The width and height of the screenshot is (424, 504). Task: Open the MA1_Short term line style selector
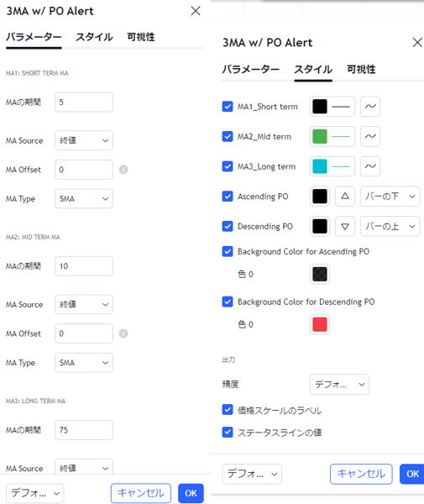pos(341,107)
